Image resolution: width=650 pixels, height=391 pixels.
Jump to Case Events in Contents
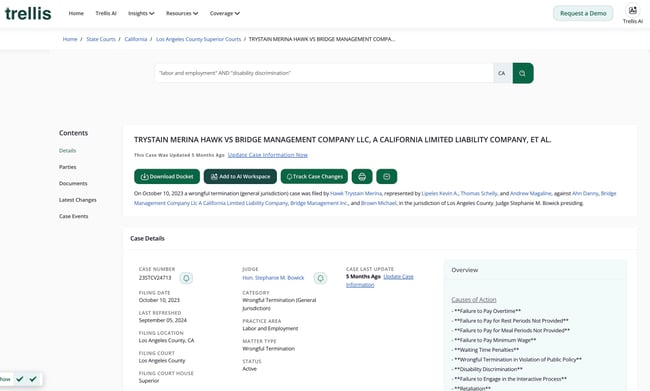point(73,216)
